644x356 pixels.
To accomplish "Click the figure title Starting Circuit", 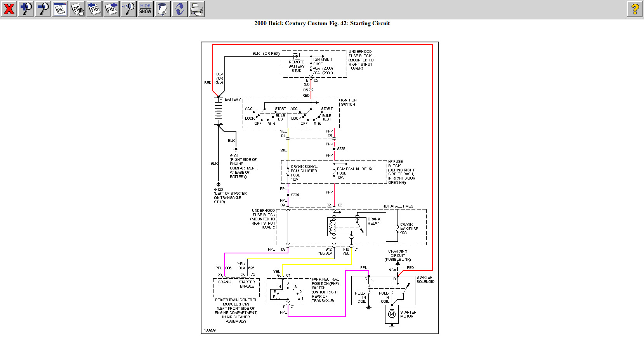I will pyautogui.click(x=322, y=23).
